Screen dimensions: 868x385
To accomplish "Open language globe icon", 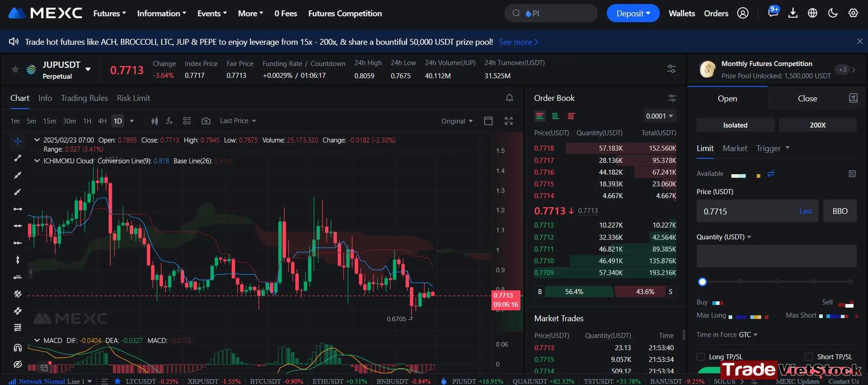I will click(812, 13).
